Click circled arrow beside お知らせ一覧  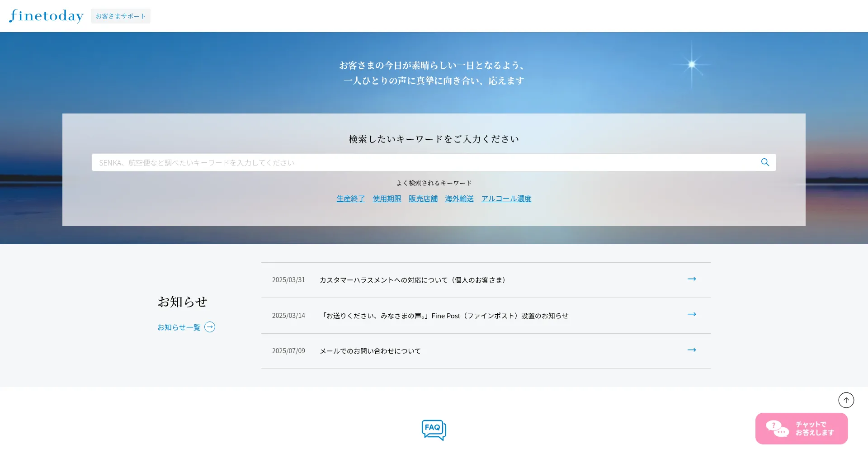[210, 327]
